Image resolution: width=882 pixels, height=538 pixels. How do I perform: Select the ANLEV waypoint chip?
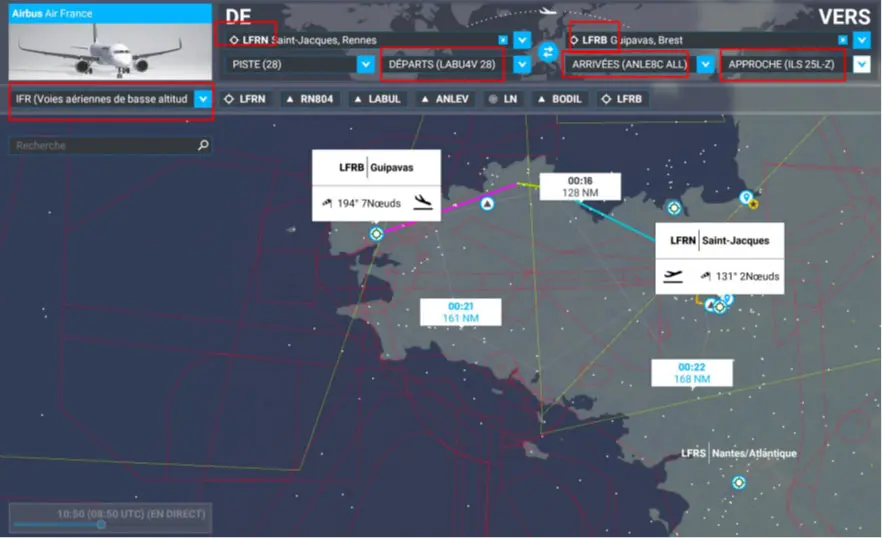click(445, 99)
